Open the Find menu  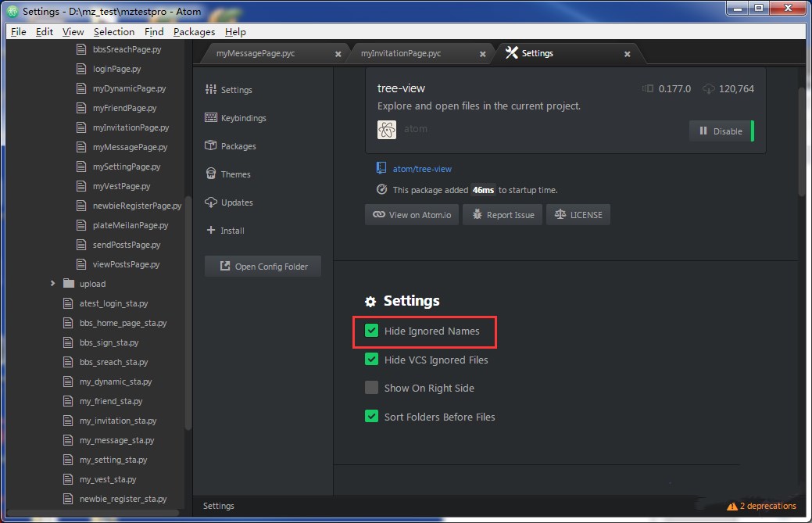[x=154, y=31]
